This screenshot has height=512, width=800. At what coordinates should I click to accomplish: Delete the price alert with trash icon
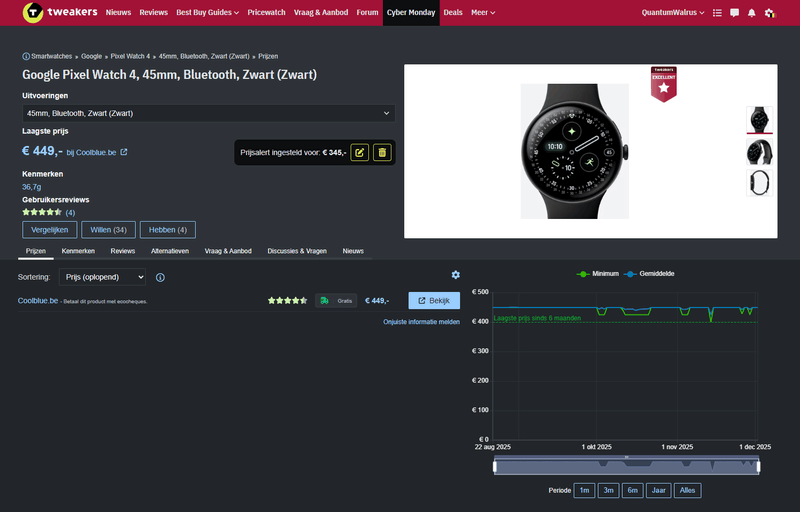click(x=382, y=152)
